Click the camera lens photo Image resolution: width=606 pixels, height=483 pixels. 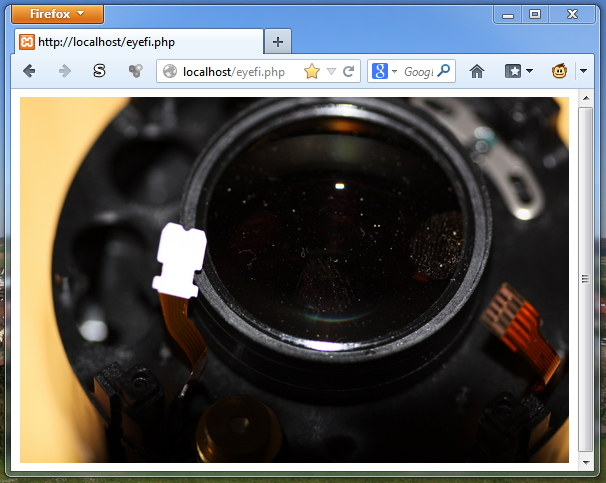coord(294,280)
